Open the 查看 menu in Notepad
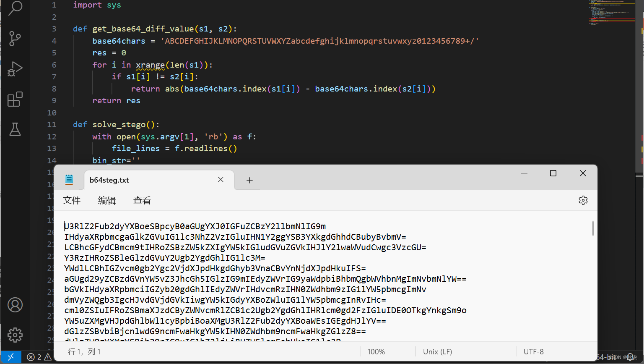The height and width of the screenshot is (364, 644). [142, 200]
